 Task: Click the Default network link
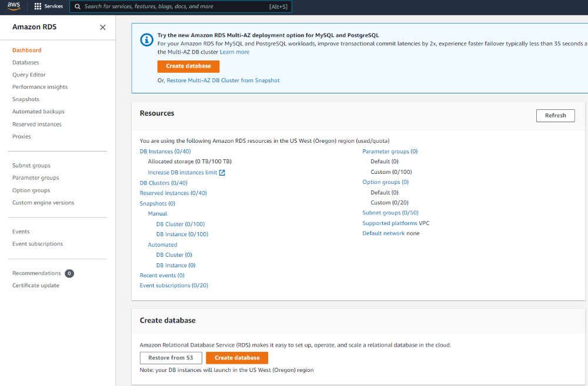click(x=383, y=233)
